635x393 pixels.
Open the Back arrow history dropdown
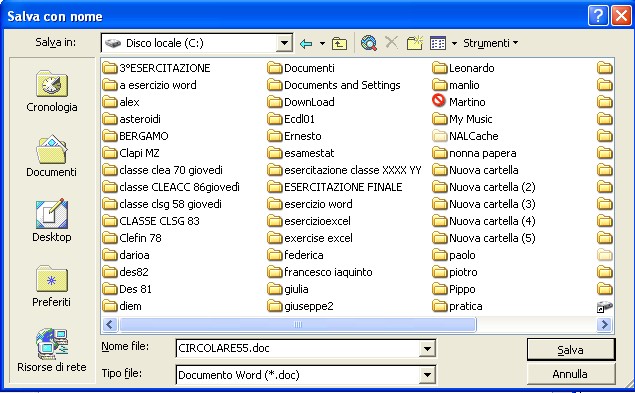coord(322,43)
